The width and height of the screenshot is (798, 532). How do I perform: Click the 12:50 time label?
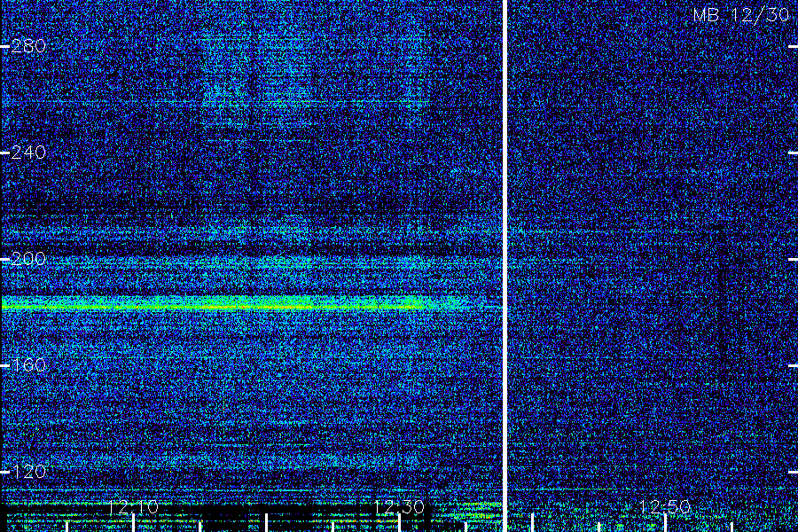point(665,506)
